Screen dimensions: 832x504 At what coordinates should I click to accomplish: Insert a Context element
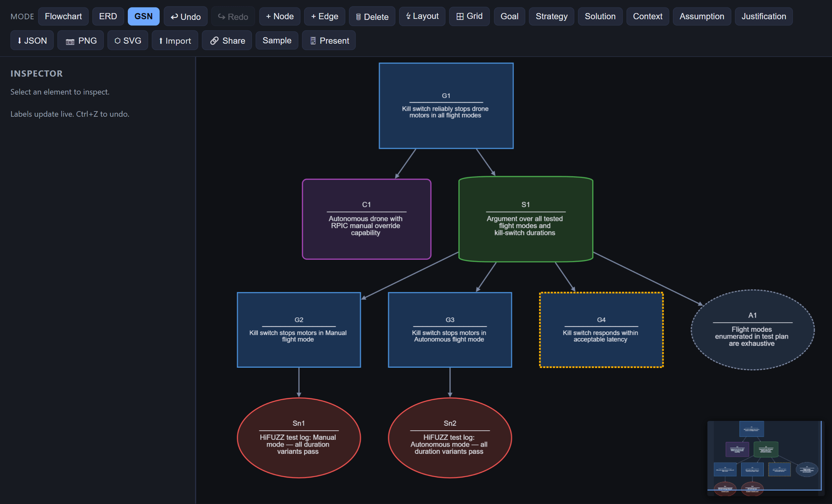click(x=647, y=16)
